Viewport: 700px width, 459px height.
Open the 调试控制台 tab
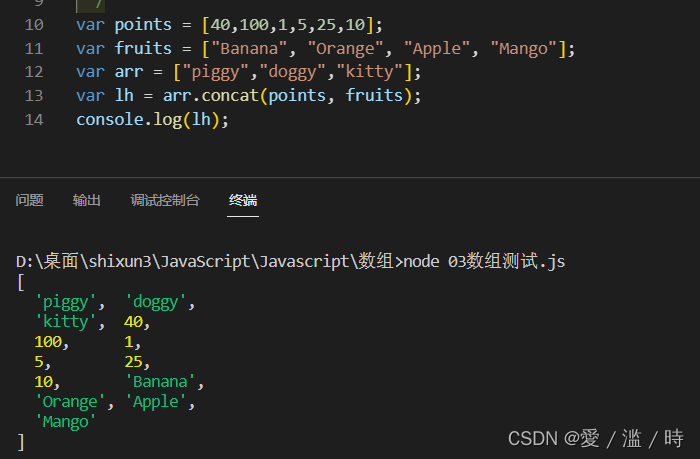pyautogui.click(x=165, y=200)
